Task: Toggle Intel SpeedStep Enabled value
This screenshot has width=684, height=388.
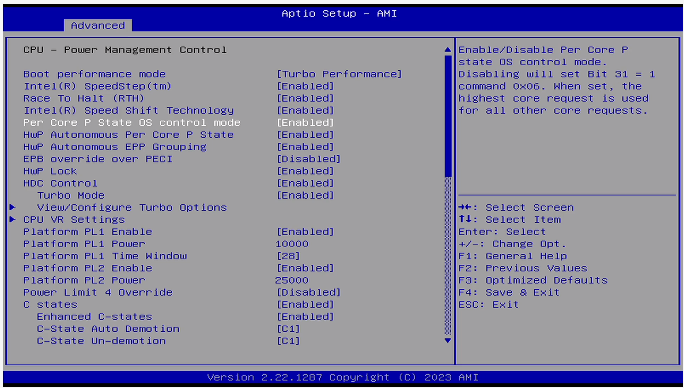Action: click(305, 86)
